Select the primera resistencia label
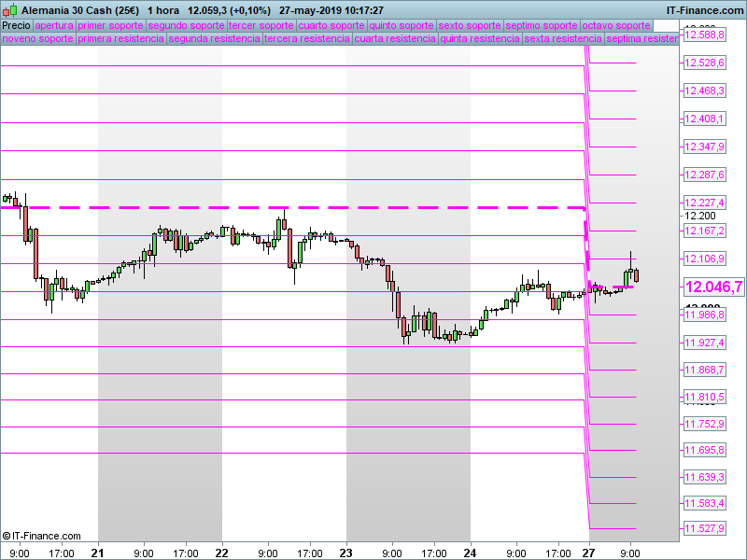Image resolution: width=747 pixels, height=560 pixels. click(x=121, y=38)
